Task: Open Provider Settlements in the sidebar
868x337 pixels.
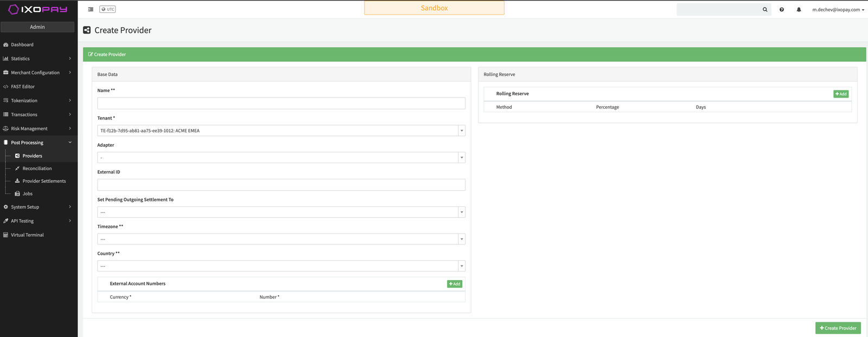Action: 44,181
